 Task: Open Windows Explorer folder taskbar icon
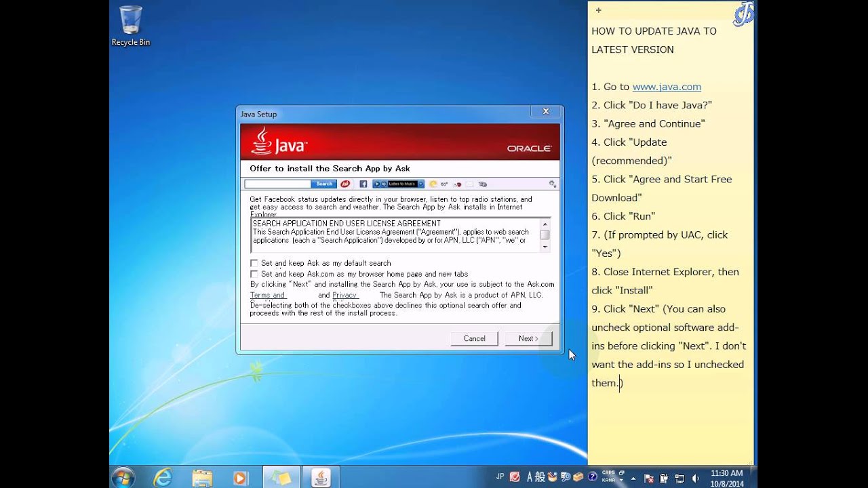(202, 478)
